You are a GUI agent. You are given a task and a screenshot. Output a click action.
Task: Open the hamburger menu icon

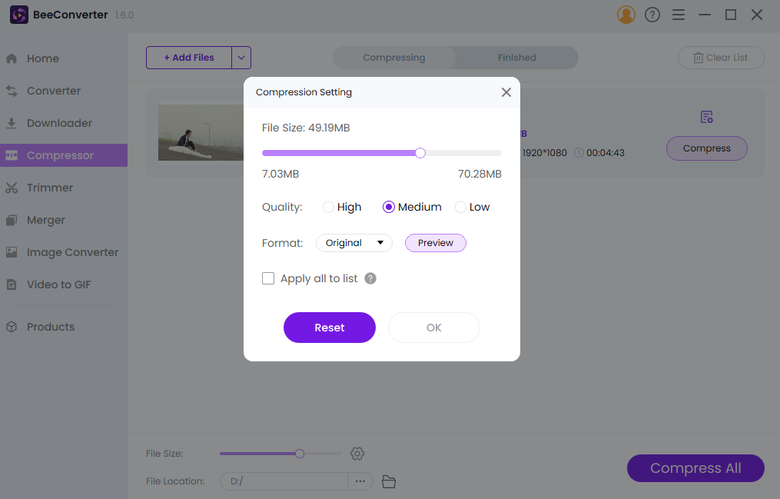tap(679, 15)
